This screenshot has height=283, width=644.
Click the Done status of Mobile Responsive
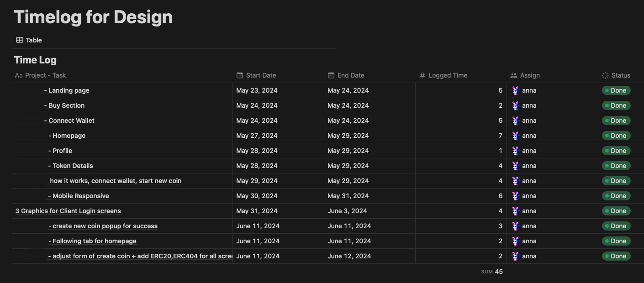[616, 196]
